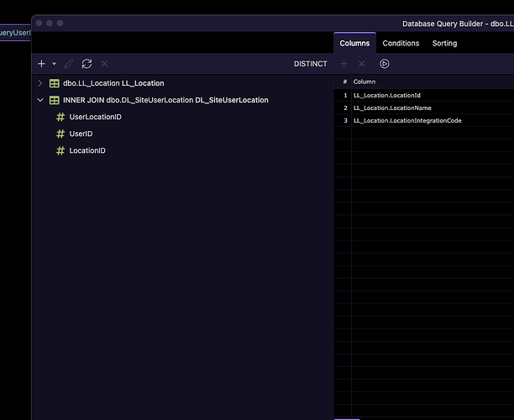Select the INNER JOIN dbo.DL_SiteUserLocation row

tap(182, 100)
